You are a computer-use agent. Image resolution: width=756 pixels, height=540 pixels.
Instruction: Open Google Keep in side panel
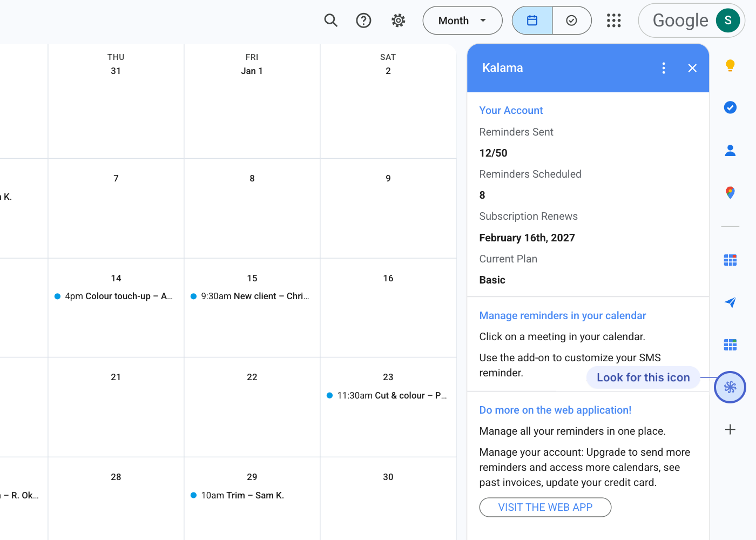click(730, 65)
